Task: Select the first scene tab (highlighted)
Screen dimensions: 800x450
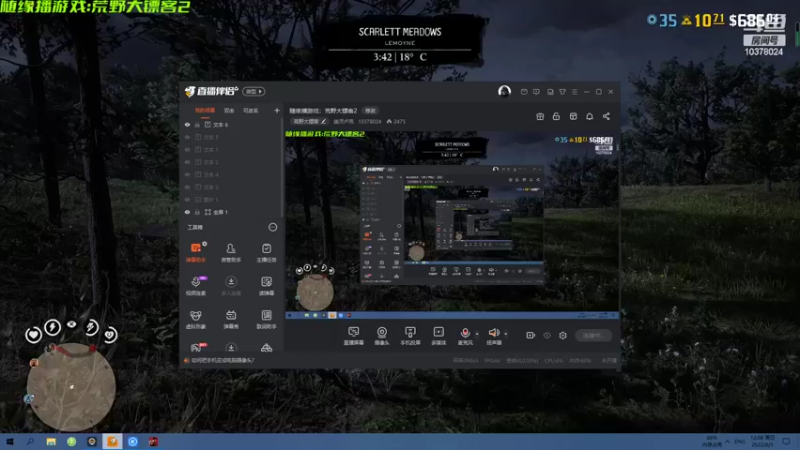Action: (205, 110)
